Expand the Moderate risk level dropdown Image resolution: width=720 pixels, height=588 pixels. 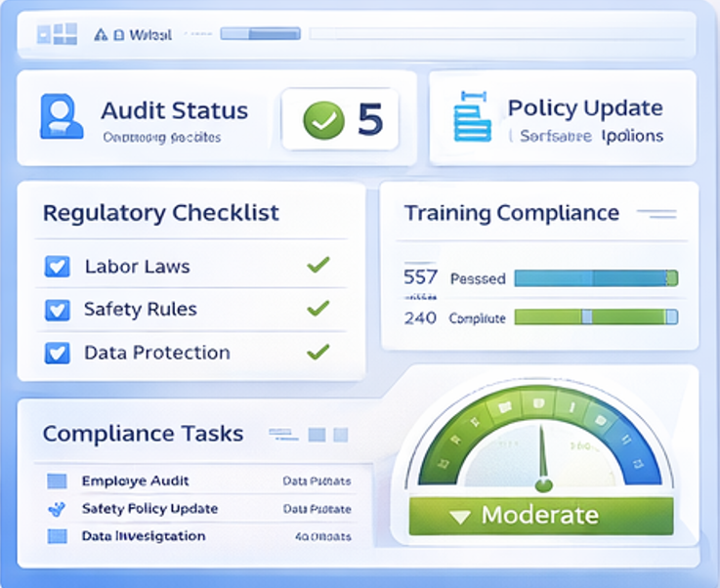541,516
